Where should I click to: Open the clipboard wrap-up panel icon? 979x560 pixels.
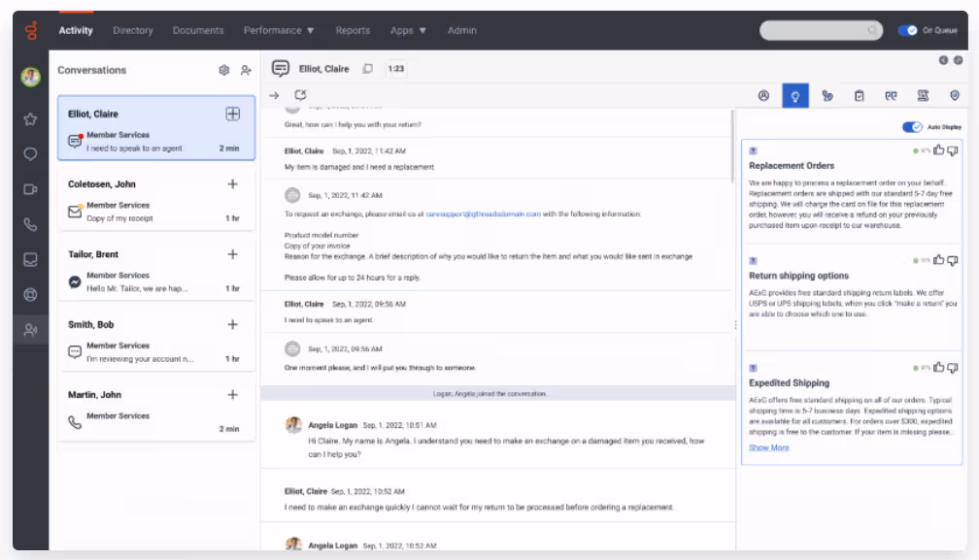click(x=860, y=95)
